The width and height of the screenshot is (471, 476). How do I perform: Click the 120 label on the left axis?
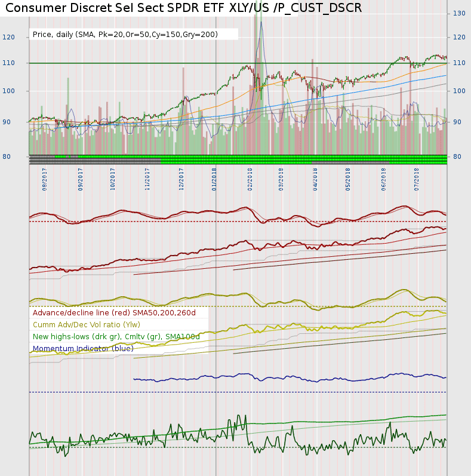[8, 38]
